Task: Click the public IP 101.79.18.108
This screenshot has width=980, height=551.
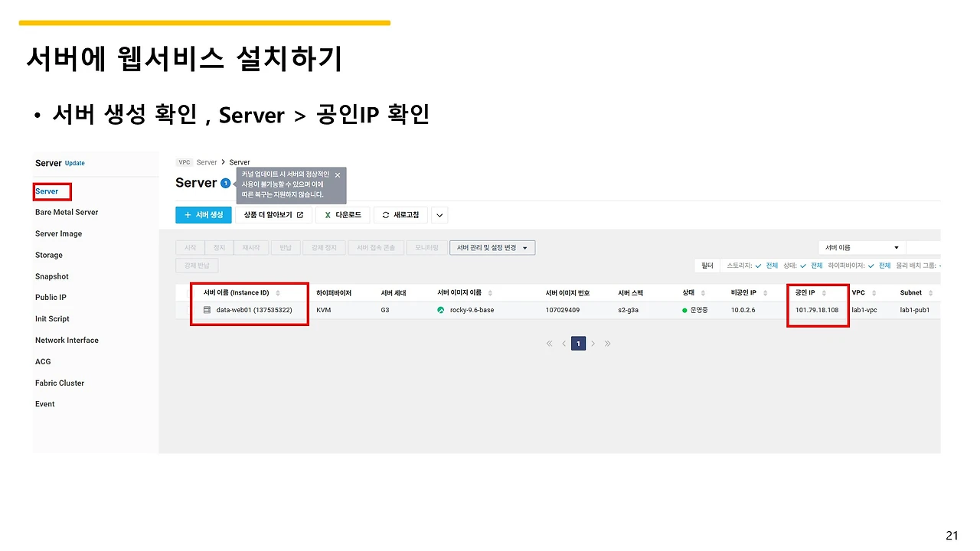Action: click(x=817, y=310)
